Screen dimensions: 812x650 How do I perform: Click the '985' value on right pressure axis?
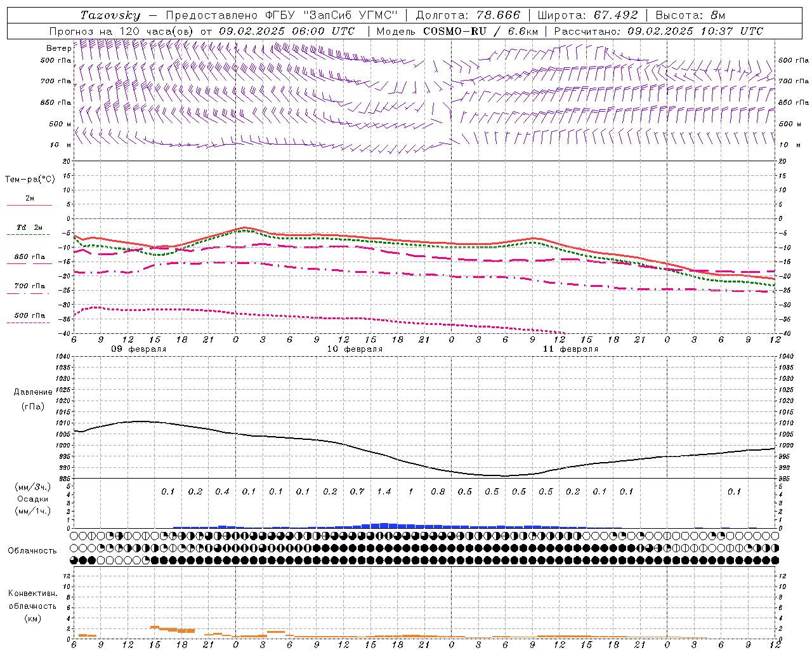(784, 479)
